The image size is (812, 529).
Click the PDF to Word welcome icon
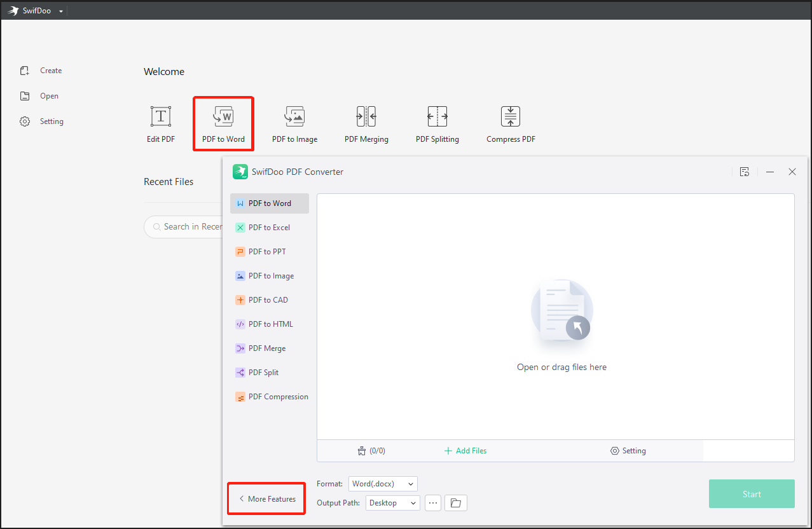(x=223, y=116)
